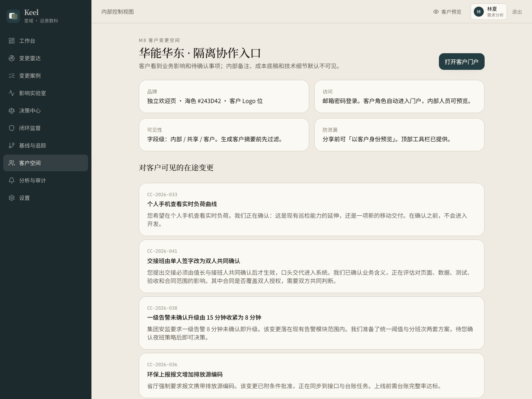This screenshot has width=532, height=399.
Task: Click the Keel logo icon
Action: pyautogui.click(x=13, y=16)
